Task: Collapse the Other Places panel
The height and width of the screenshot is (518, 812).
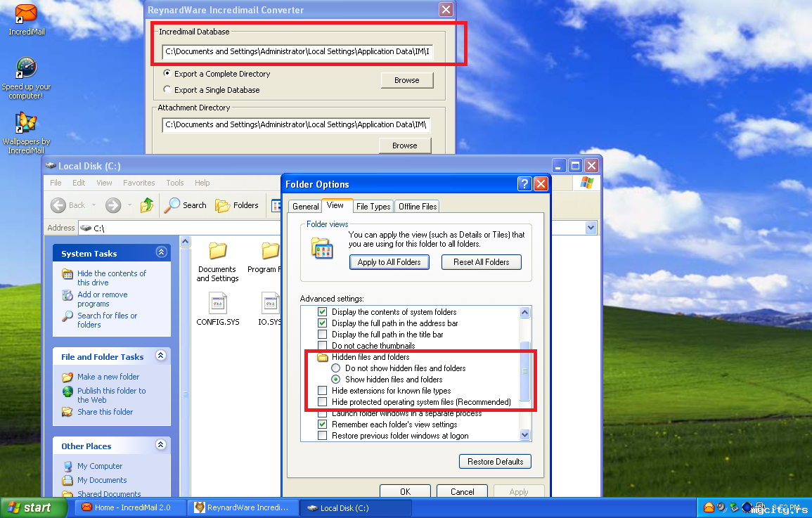Action: [160, 444]
